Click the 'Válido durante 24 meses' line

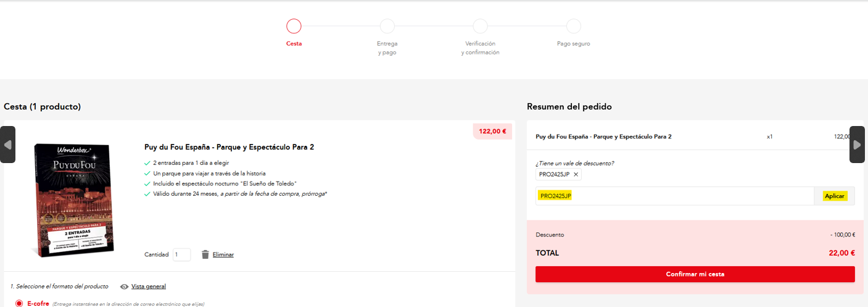pos(240,194)
